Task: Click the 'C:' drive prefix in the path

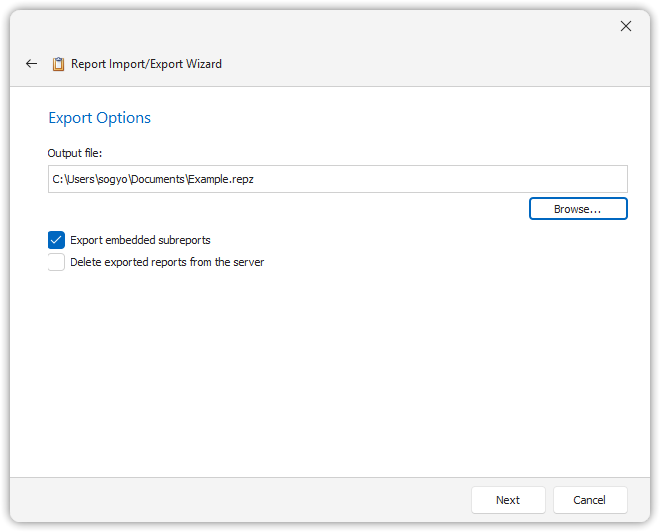Action: tap(58, 179)
